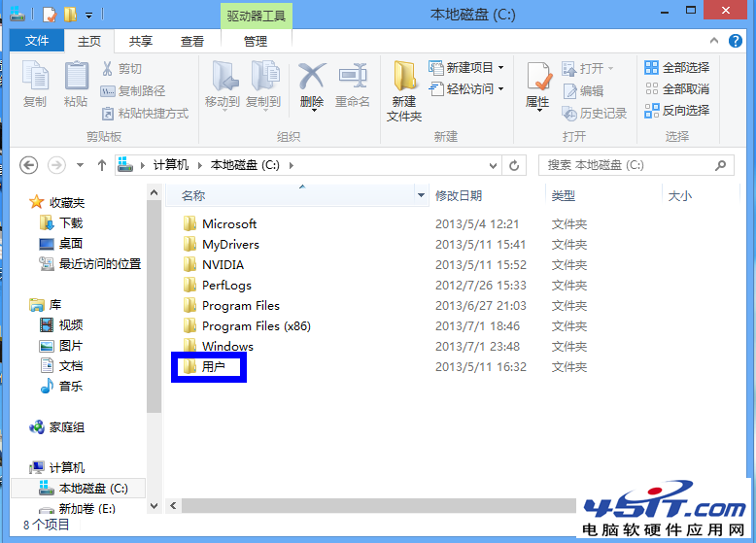This screenshot has height=543, width=756.
Task: Collapse the ribbon with the chevron
Action: click(714, 41)
